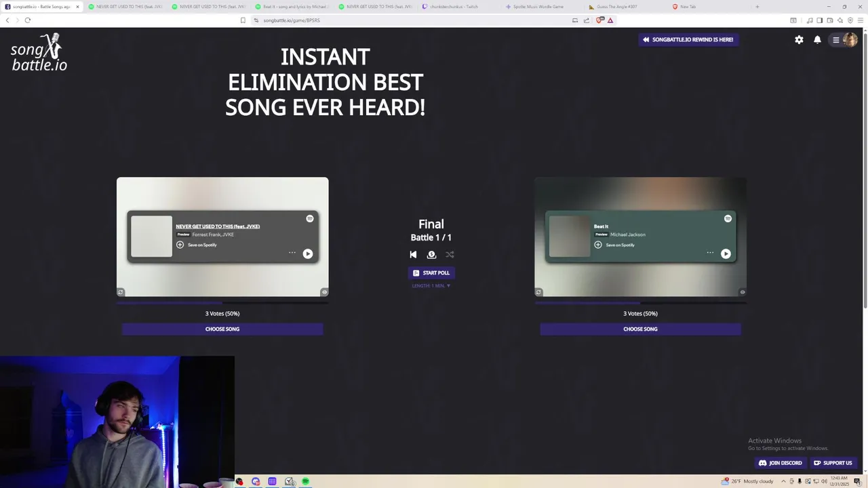This screenshot has width=868, height=488.
Task: Play the Never Get Used To This preview
Action: pos(308,253)
